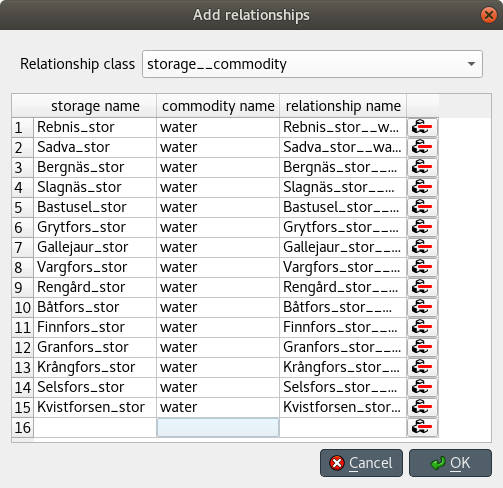
Task: Select the commodity name column header
Action: 218,106
